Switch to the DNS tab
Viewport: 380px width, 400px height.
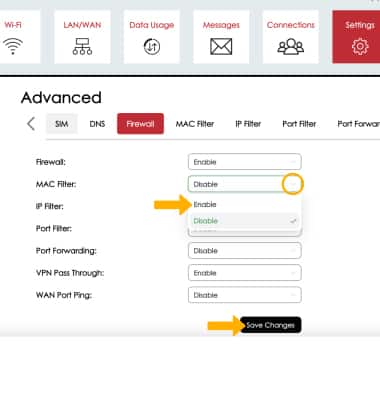97,124
